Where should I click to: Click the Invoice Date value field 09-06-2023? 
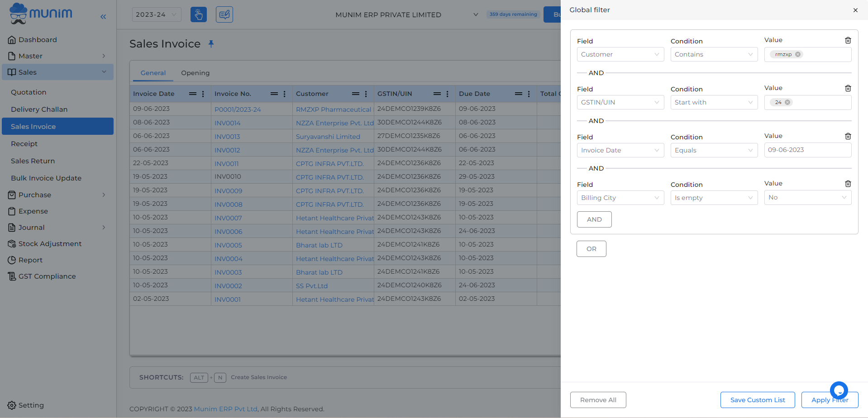point(808,150)
